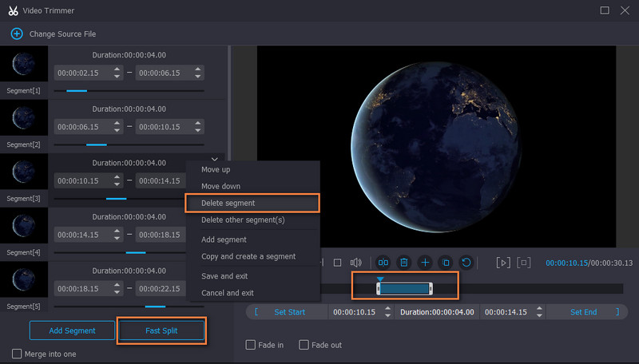Choose Delete segment from context menu
The image size is (639, 364).
pos(228,203)
